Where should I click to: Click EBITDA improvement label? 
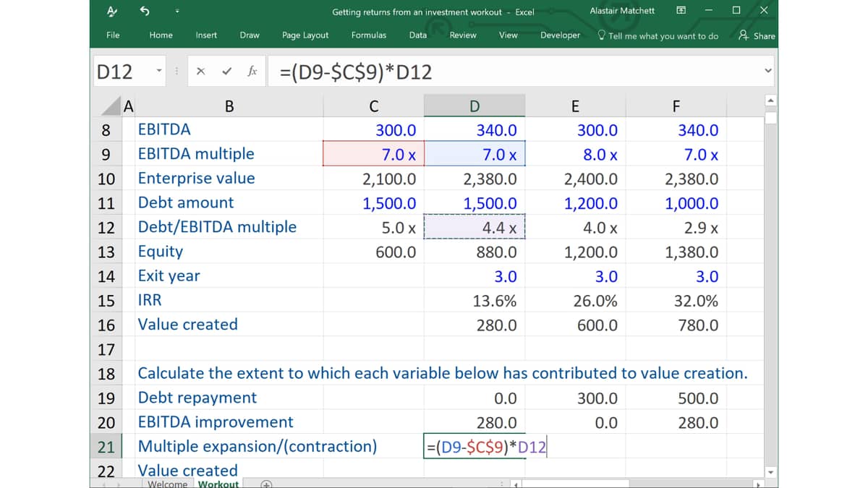coord(216,422)
